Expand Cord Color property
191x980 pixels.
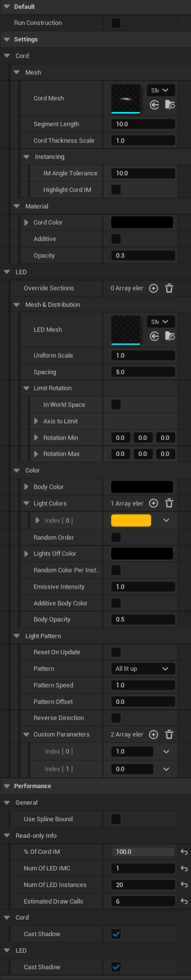[26, 222]
